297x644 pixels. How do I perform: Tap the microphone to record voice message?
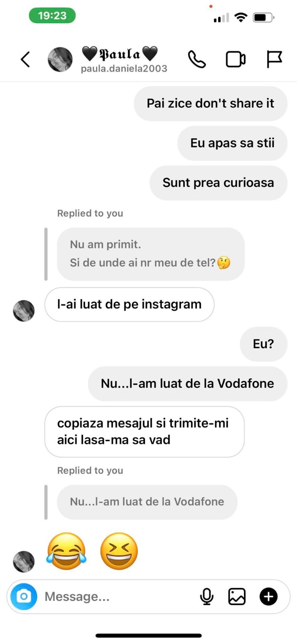click(207, 597)
